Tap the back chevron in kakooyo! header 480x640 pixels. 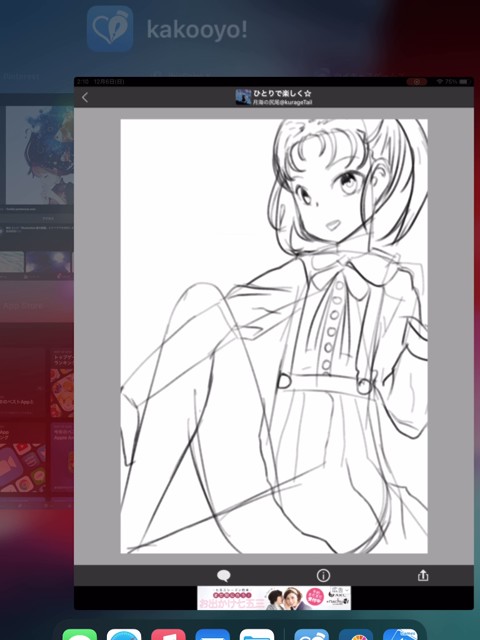[85, 98]
